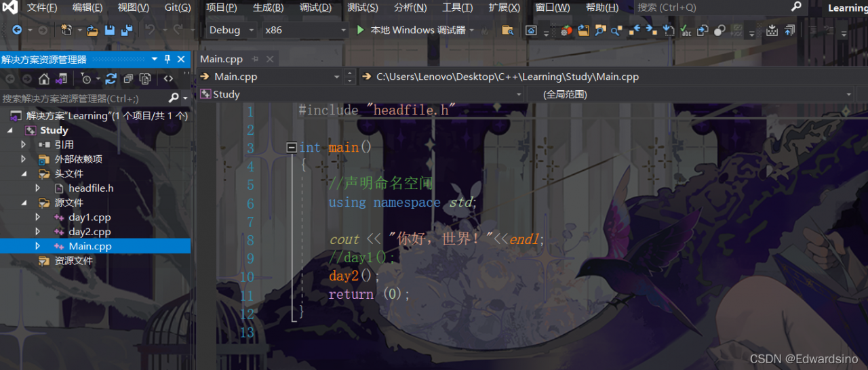This screenshot has width=868, height=370.
Task: Save current file with single floppy icon
Action: pyautogui.click(x=108, y=30)
